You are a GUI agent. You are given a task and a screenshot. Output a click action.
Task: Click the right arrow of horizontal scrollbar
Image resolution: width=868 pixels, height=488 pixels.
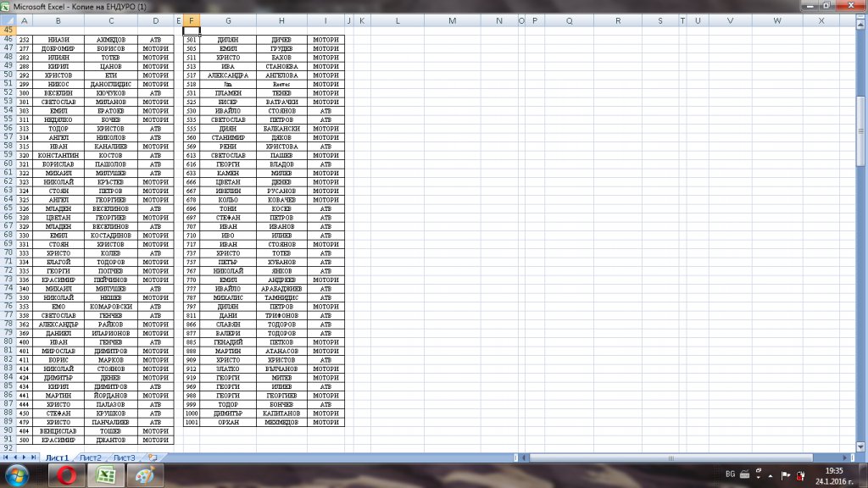(845, 457)
